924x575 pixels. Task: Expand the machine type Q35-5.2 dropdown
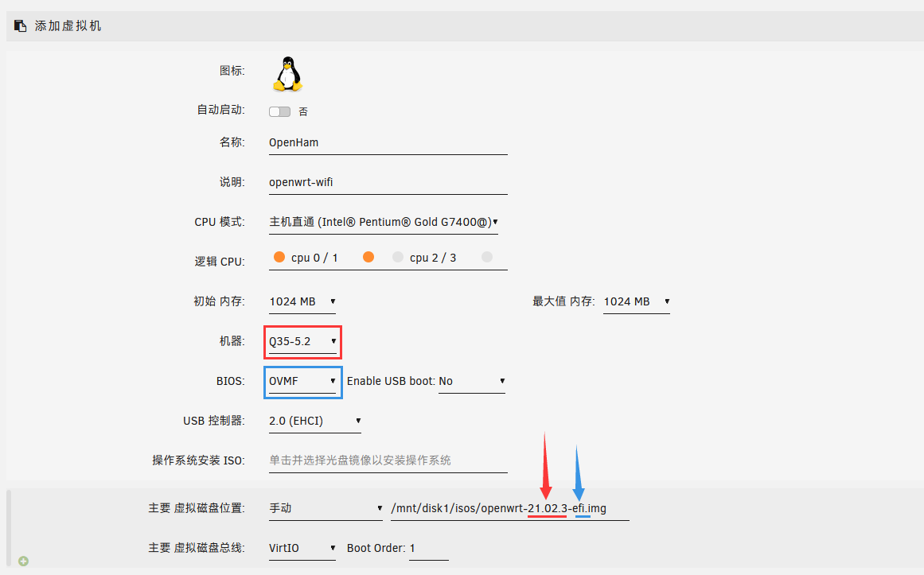click(302, 341)
